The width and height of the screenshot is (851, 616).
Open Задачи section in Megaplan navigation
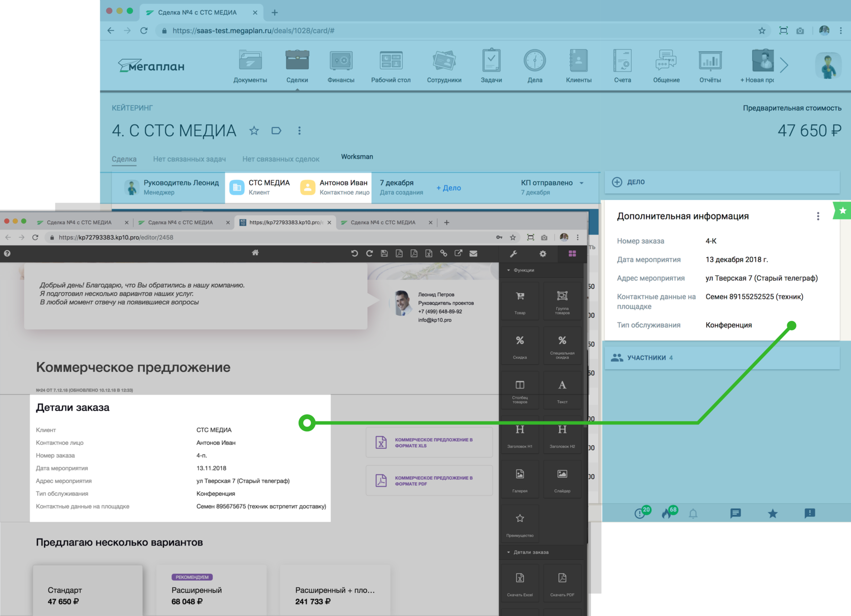click(x=491, y=66)
